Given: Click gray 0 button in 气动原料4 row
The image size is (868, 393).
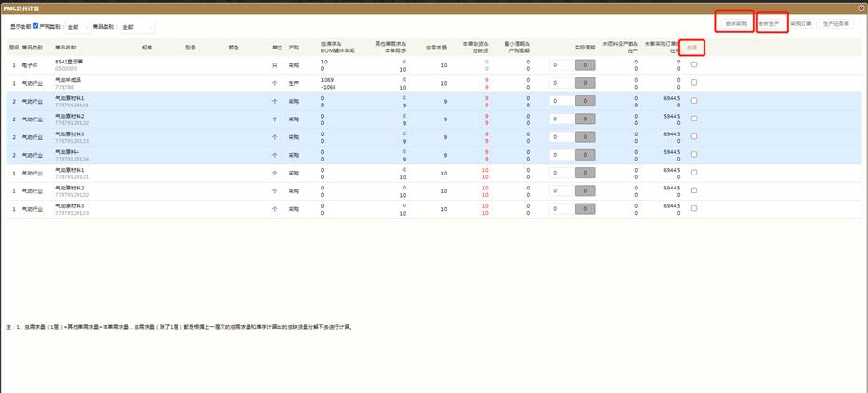Looking at the screenshot, I should point(585,155).
